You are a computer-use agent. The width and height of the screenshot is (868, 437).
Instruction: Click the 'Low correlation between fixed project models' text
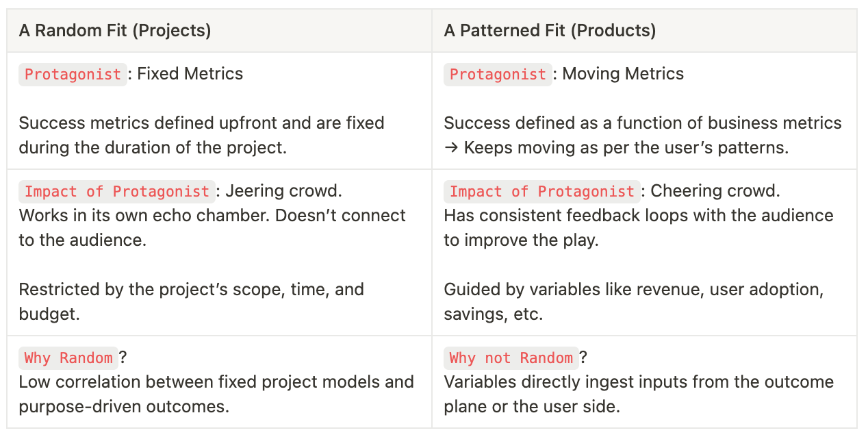216,394
